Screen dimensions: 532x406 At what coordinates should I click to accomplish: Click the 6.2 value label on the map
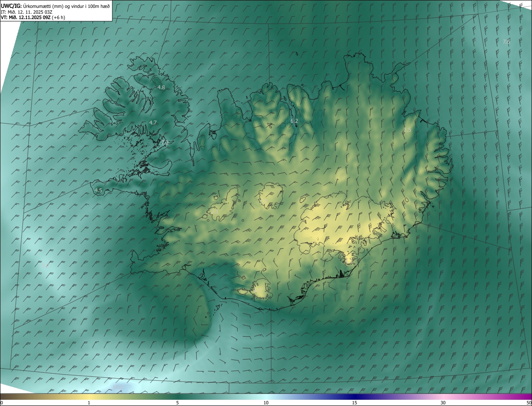pos(294,121)
